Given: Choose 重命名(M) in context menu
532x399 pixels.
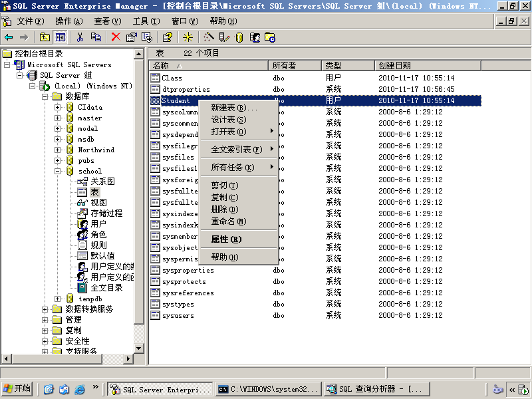Looking at the screenshot, I should [x=239, y=221].
